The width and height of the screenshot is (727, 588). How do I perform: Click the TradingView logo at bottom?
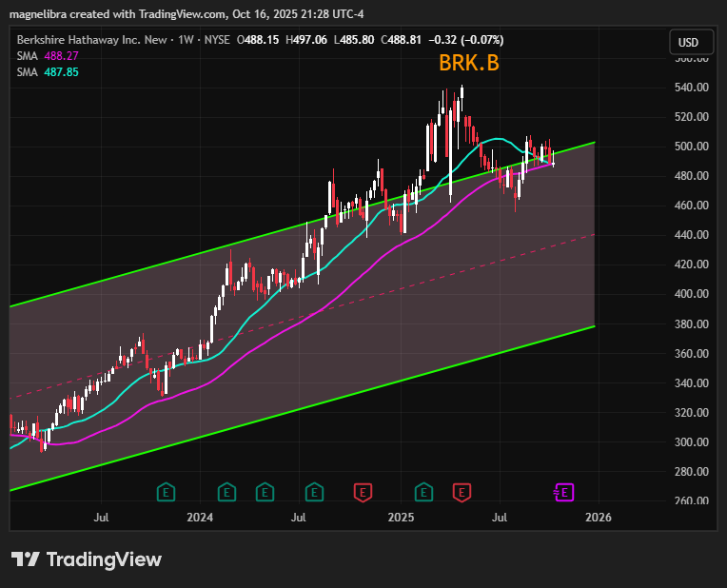tap(87, 559)
